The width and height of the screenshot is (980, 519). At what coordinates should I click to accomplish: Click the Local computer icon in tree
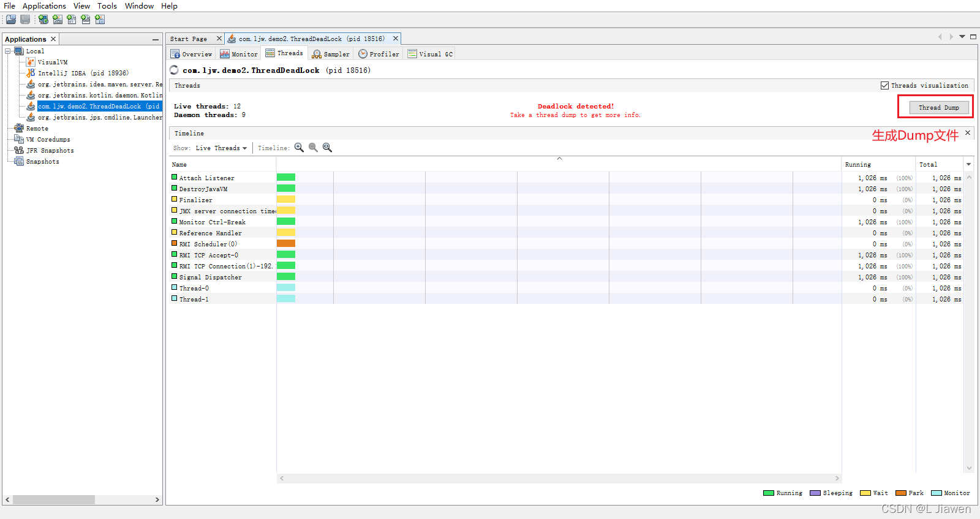(19, 51)
